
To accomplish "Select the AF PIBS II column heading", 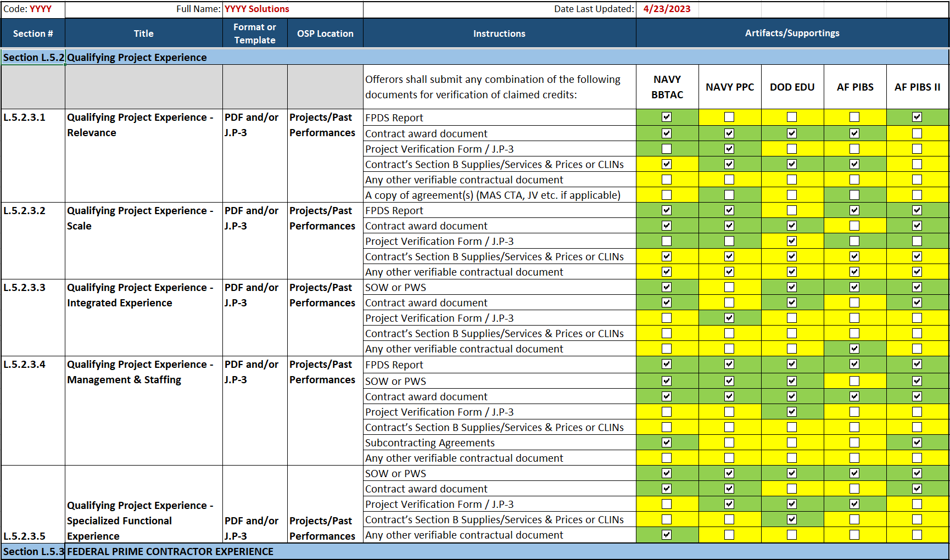I will (x=918, y=87).
